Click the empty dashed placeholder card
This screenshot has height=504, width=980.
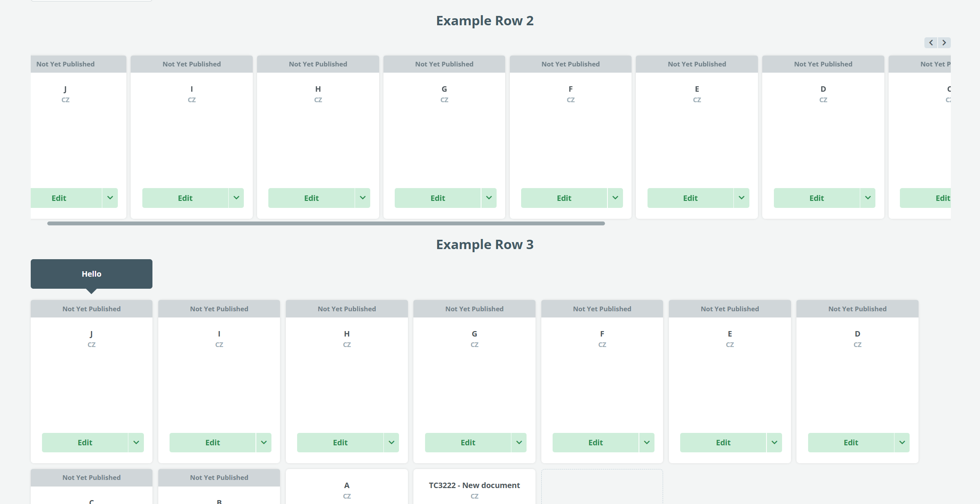click(x=602, y=487)
